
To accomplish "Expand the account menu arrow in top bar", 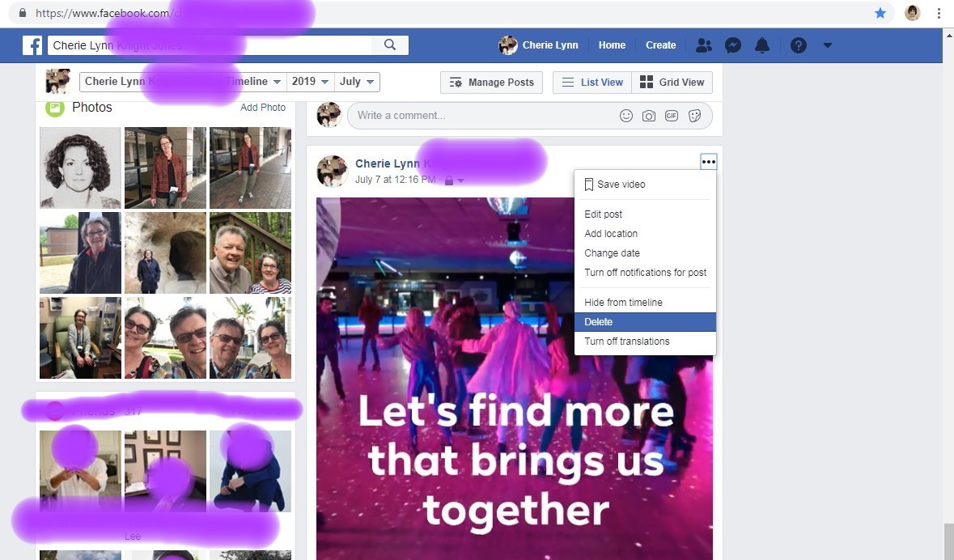I will coord(828,45).
